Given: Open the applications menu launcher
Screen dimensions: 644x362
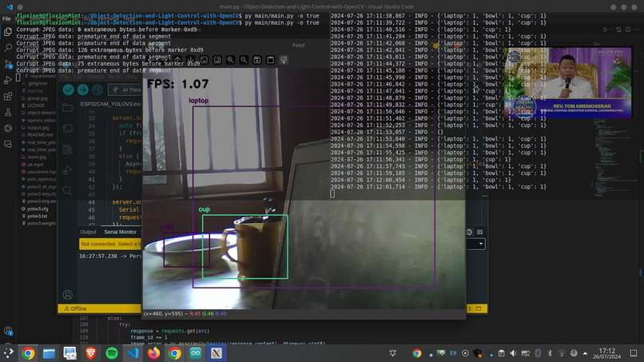Looking at the screenshot, I should pyautogui.click(x=8, y=353).
